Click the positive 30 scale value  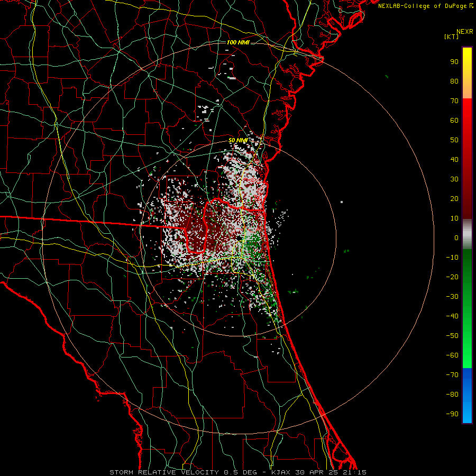pyautogui.click(x=454, y=179)
